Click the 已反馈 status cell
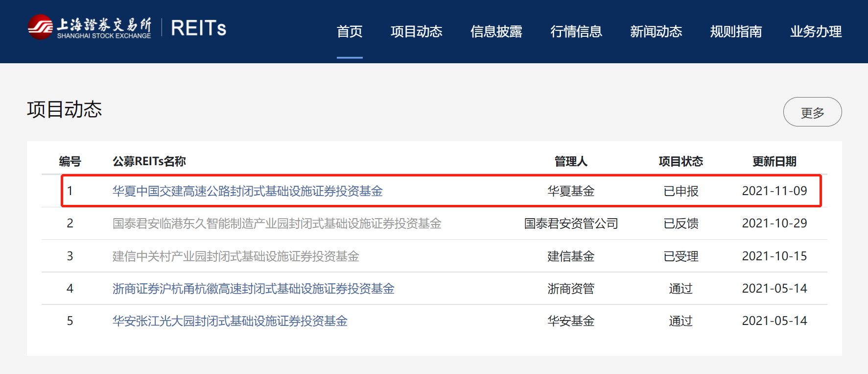868x374 pixels. point(681,224)
